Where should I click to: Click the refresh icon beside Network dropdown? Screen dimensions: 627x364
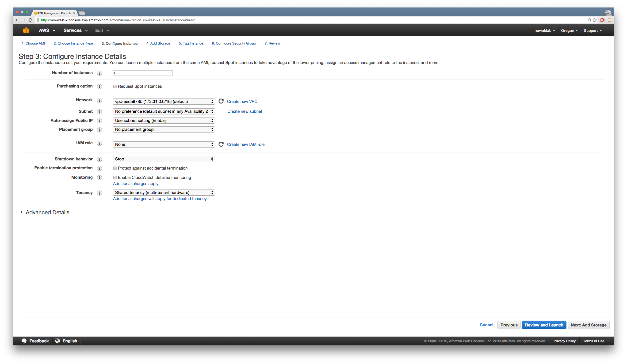[221, 101]
